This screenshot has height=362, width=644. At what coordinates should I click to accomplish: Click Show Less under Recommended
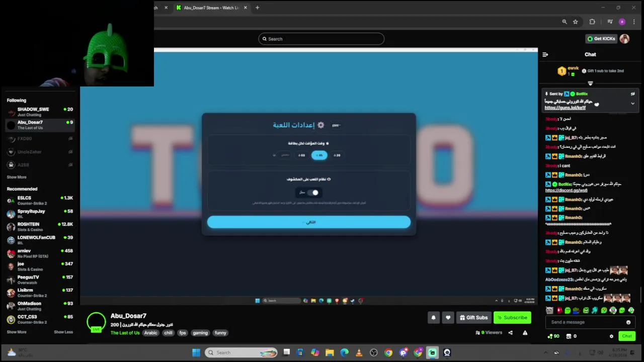pos(63,332)
